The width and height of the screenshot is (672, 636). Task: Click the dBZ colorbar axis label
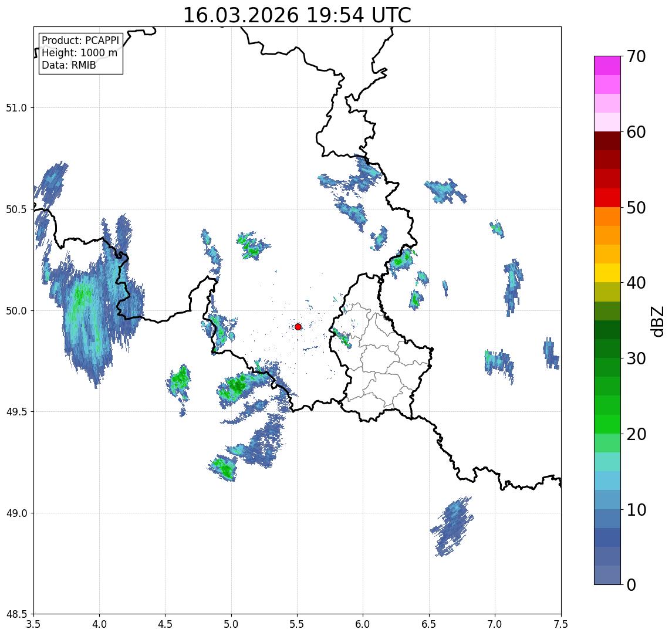point(657,320)
